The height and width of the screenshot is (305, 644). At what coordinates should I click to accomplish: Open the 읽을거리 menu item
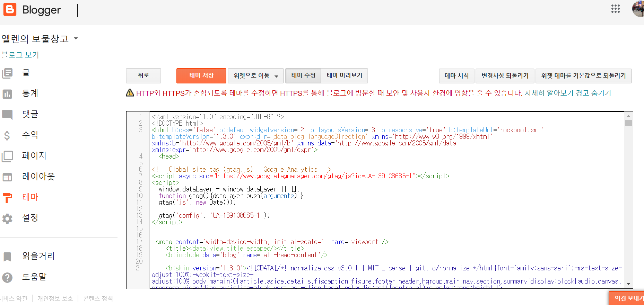(38, 256)
